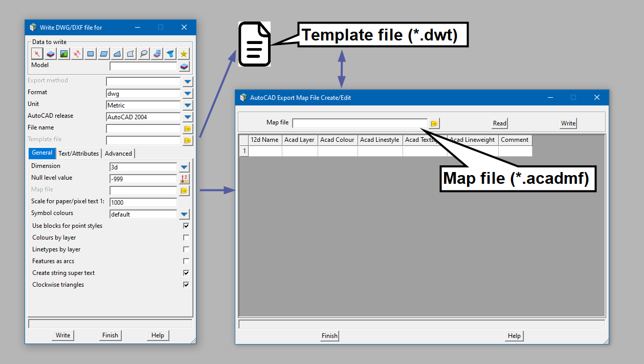This screenshot has height=364, width=644.
Task: Open Help in Export Map File window
Action: pos(514,336)
